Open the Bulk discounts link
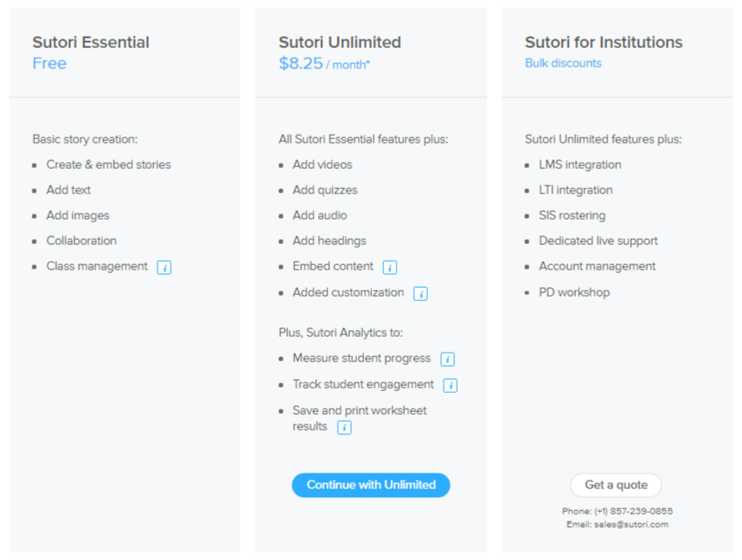This screenshot has width=742, height=560. click(x=563, y=63)
